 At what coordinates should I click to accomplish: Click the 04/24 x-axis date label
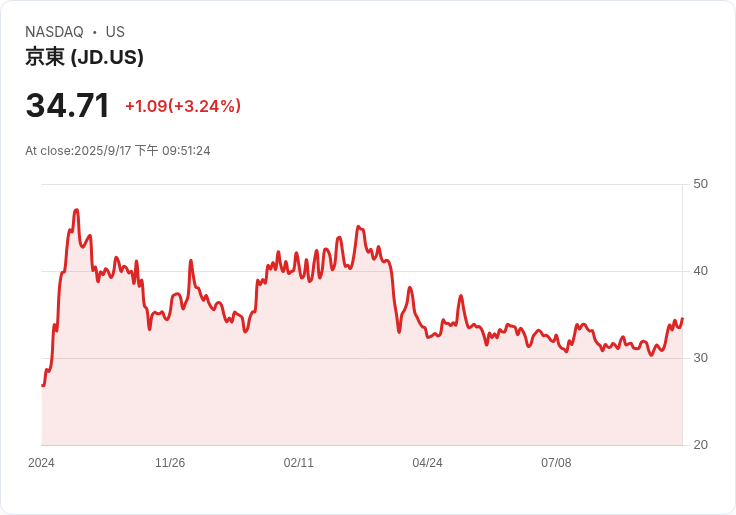[x=427, y=463]
